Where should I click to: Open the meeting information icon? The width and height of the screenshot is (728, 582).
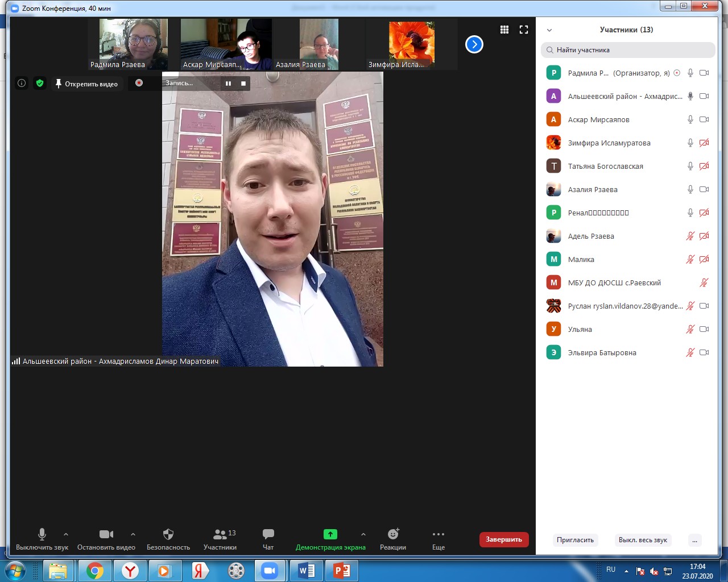coord(22,83)
